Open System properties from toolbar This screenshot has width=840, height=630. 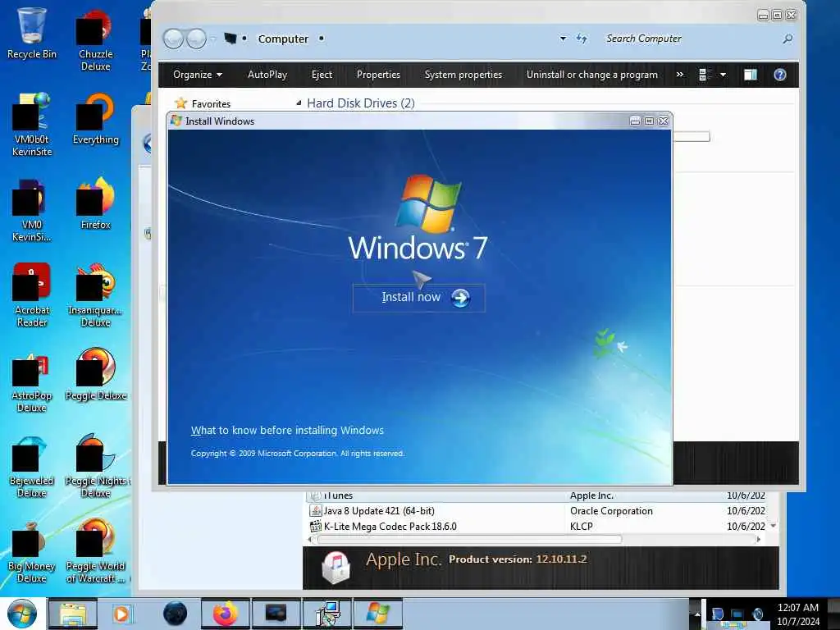[x=463, y=75]
